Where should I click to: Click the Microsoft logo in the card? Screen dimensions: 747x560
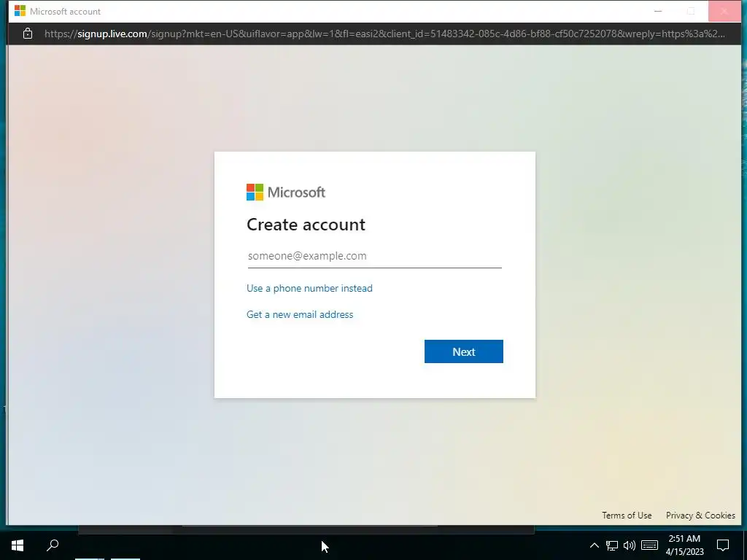286,192
